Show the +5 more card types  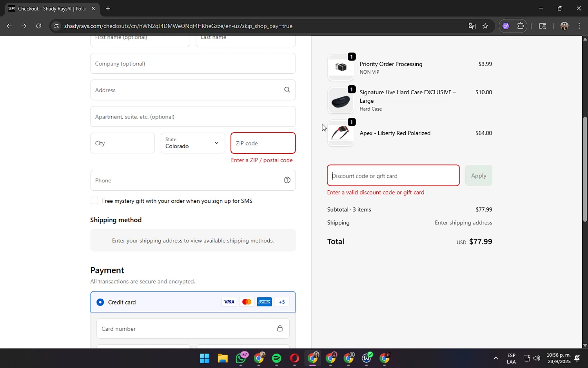pos(281,302)
